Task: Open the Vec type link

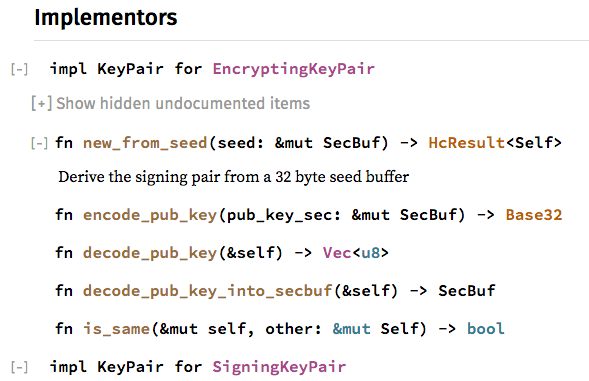Action: [x=337, y=253]
